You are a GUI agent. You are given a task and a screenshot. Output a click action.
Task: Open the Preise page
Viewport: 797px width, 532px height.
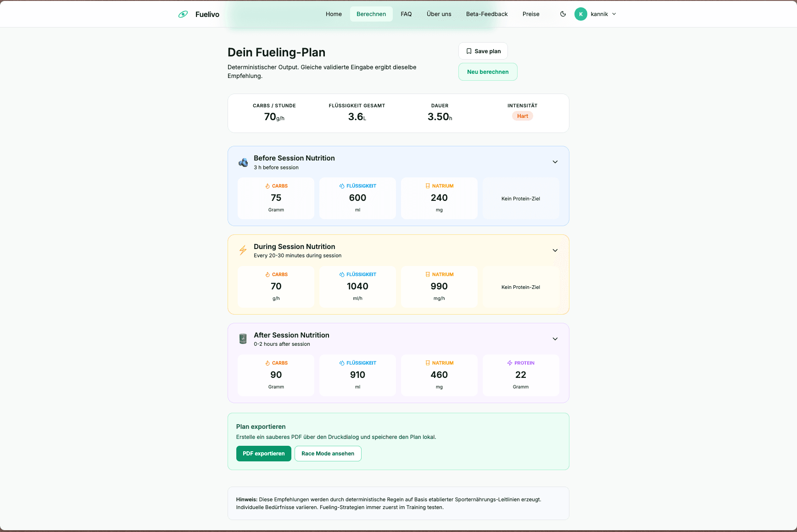pyautogui.click(x=531, y=14)
